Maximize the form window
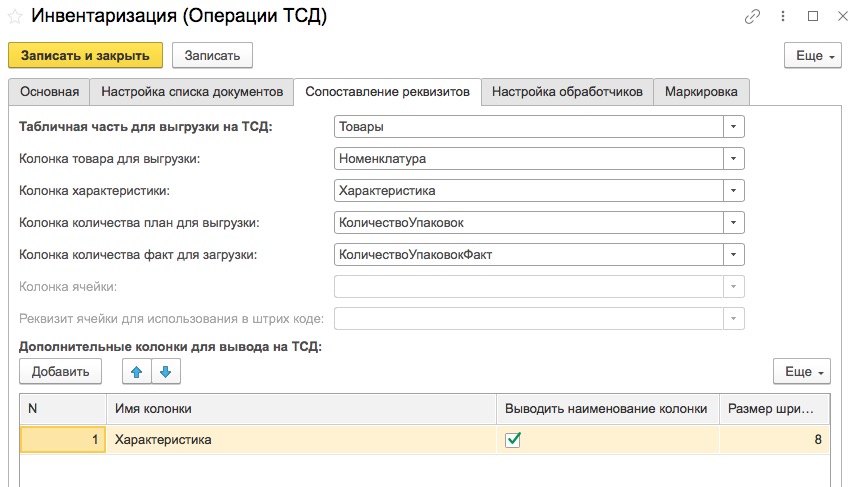This screenshot has height=487, width=850. (x=813, y=16)
